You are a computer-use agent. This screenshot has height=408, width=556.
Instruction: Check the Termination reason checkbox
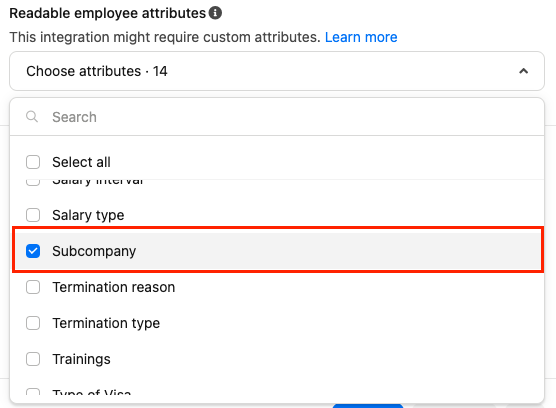click(x=33, y=287)
